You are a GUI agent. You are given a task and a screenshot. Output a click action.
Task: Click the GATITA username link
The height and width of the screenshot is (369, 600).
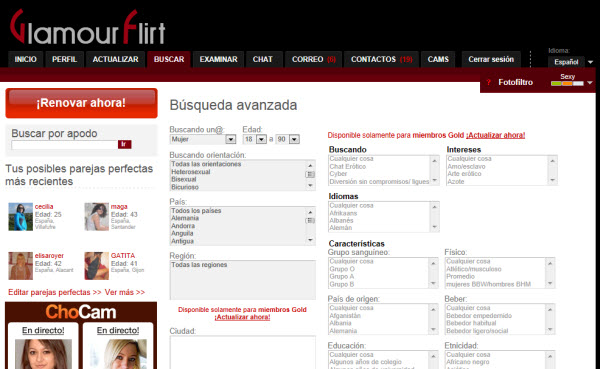[123, 256]
